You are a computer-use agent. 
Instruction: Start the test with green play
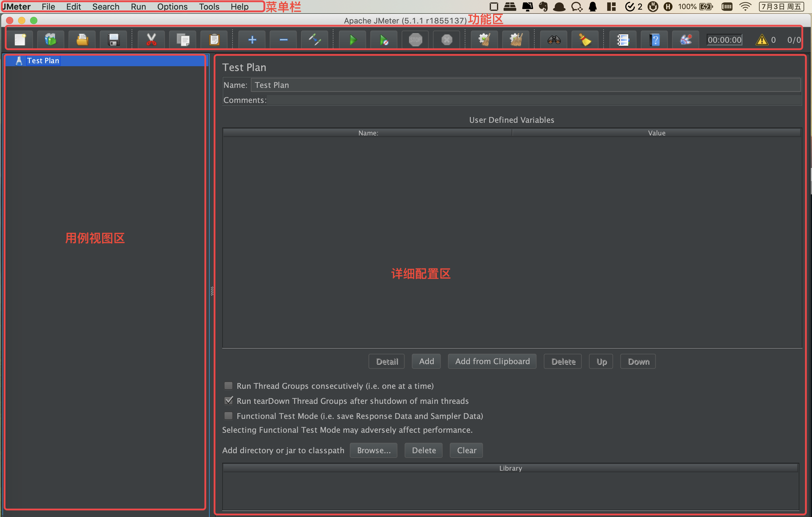[352, 40]
